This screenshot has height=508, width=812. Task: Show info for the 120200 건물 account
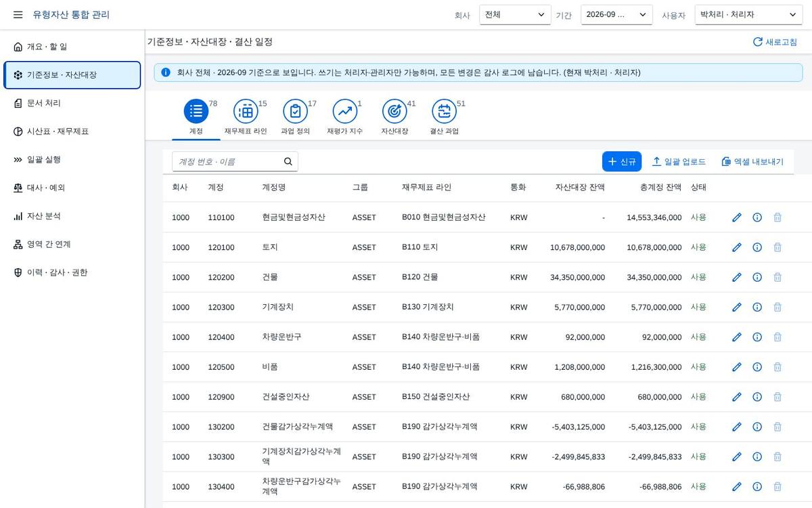pos(757,277)
